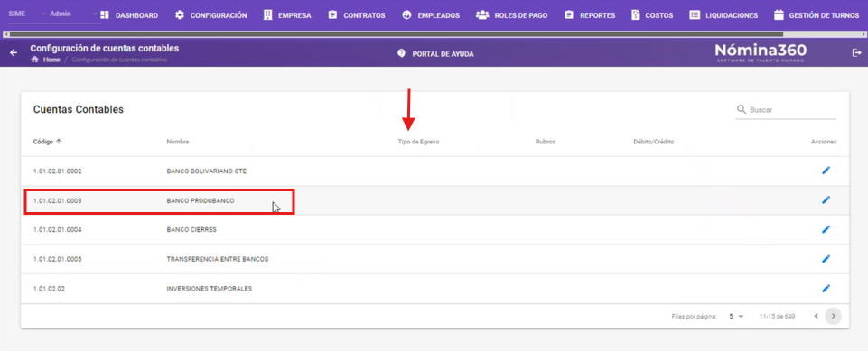The image size is (868, 351).
Task: Click the Liquidaciones list icon
Action: coord(695,15)
